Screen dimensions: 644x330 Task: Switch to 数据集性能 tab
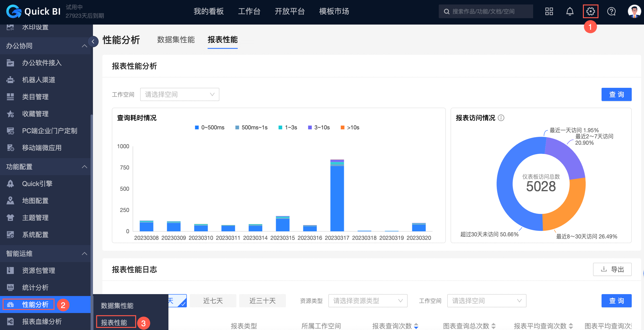tap(176, 39)
